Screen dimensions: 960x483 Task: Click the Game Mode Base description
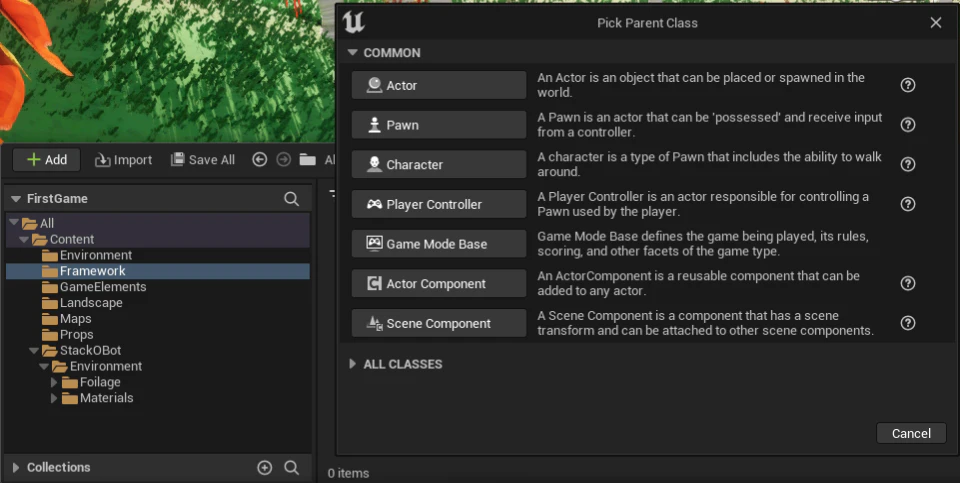point(703,244)
